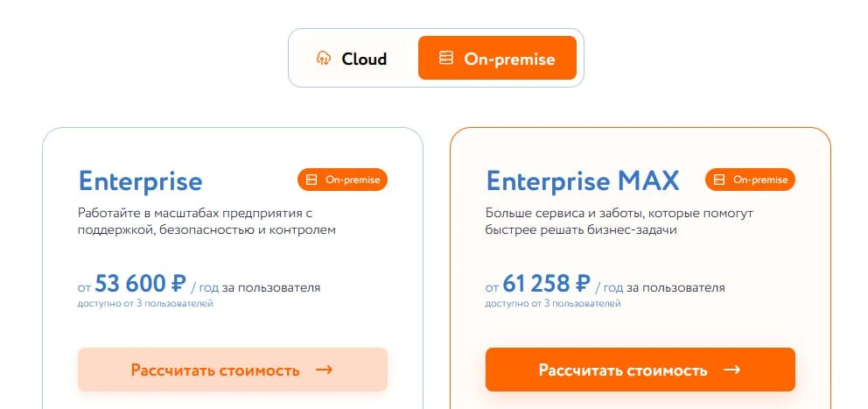
Task: Click "доступно от 3 пользователей" under the Enterprise MAX price
Action: click(x=553, y=304)
